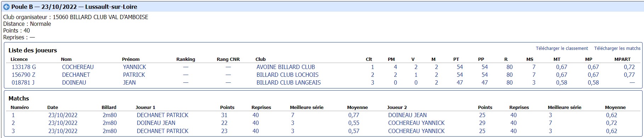Click the Rang CNR column header
This screenshot has height=138, width=644.
(228, 59)
